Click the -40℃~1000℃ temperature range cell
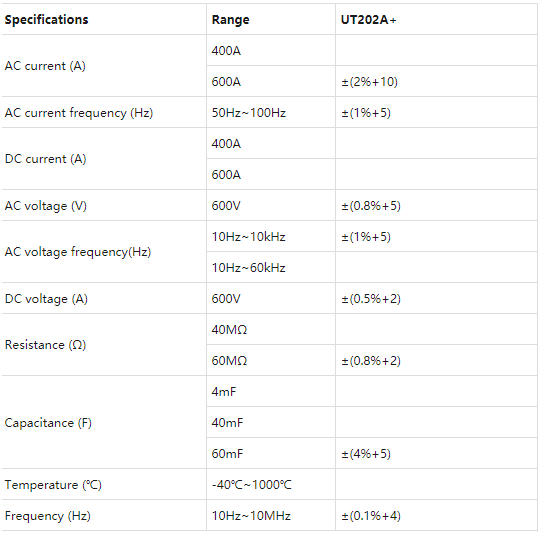This screenshot has height=534, width=544. point(252,485)
